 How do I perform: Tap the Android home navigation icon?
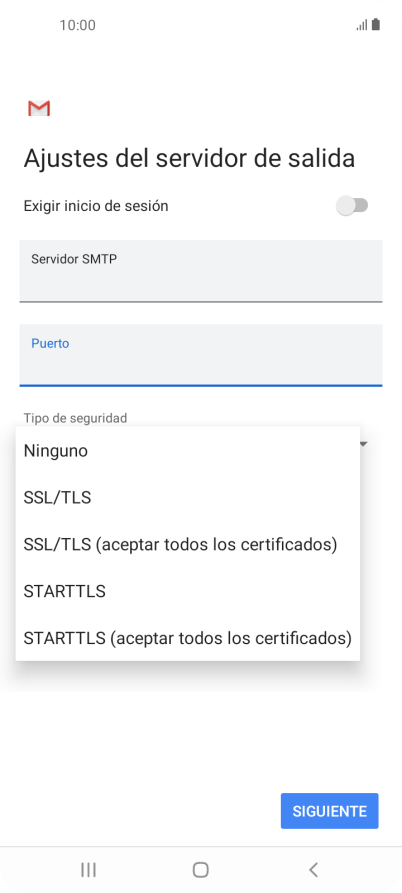click(200, 870)
